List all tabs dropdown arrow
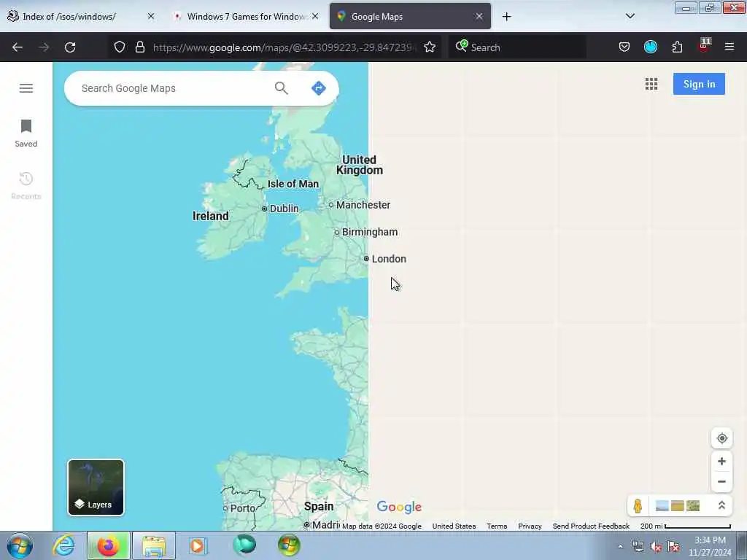Image resolution: width=747 pixels, height=560 pixels. coord(630,16)
